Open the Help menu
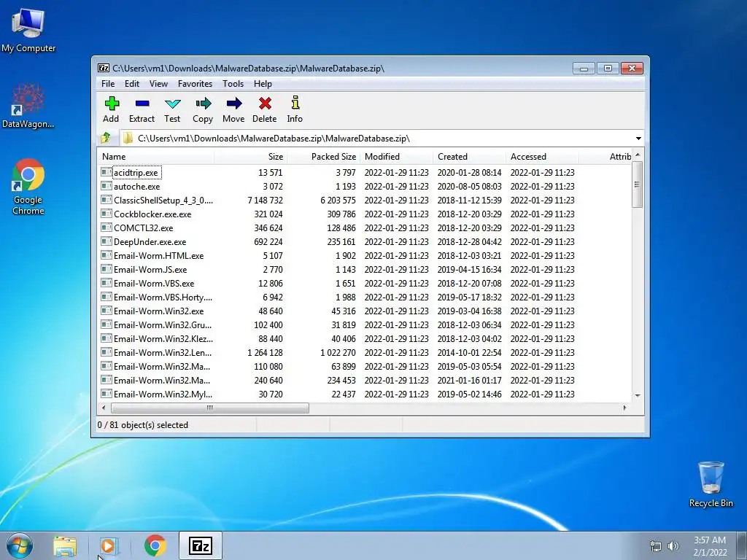747x560 pixels. 263,84
